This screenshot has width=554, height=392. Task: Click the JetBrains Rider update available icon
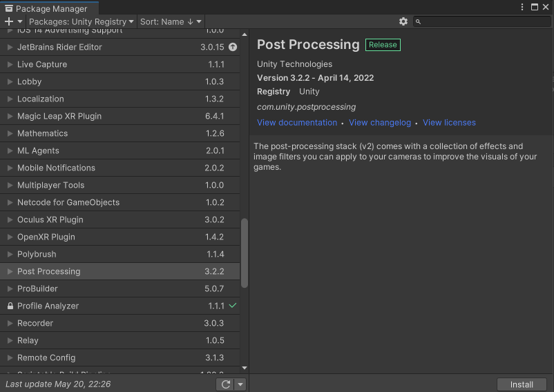coord(233,47)
